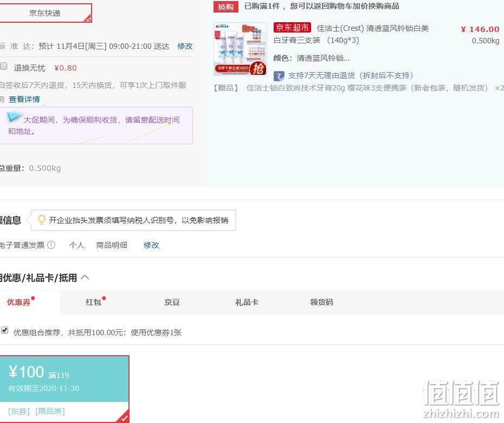
Task: Open the Crest toothpaste product thumbnail
Action: click(240, 49)
